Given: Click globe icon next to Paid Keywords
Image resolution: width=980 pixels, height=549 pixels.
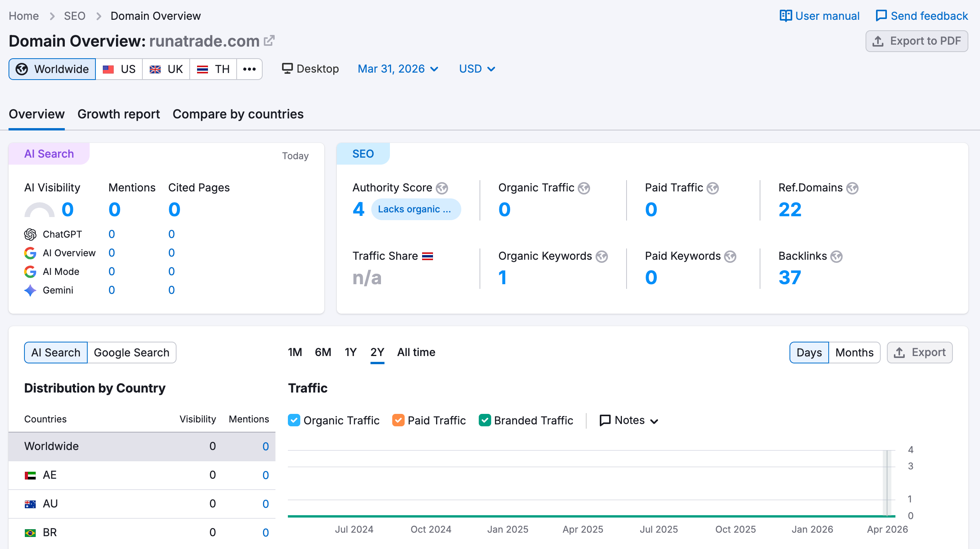Looking at the screenshot, I should coord(730,257).
